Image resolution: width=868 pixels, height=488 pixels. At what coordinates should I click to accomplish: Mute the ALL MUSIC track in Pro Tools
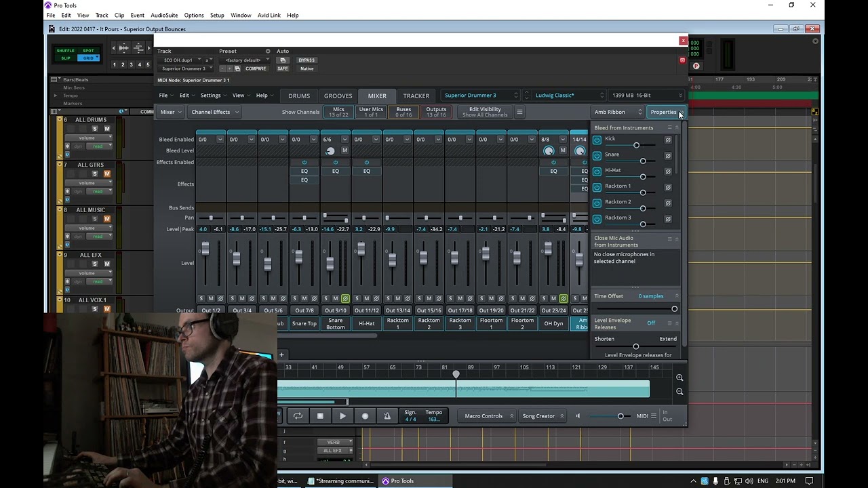[106, 219]
